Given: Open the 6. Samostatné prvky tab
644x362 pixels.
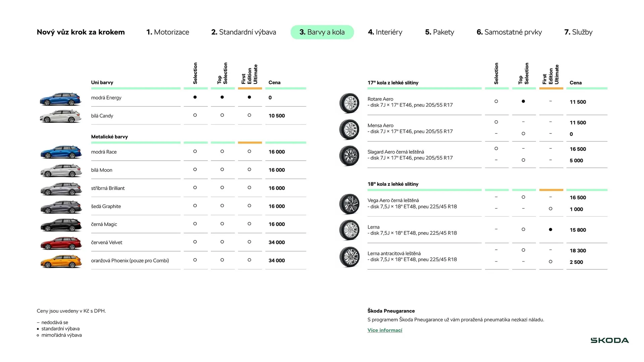Looking at the screenshot, I should pos(509,32).
